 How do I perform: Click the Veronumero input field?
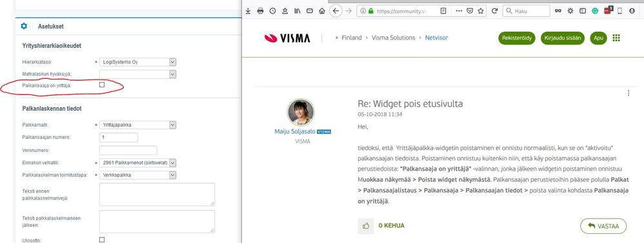pyautogui.click(x=128, y=151)
